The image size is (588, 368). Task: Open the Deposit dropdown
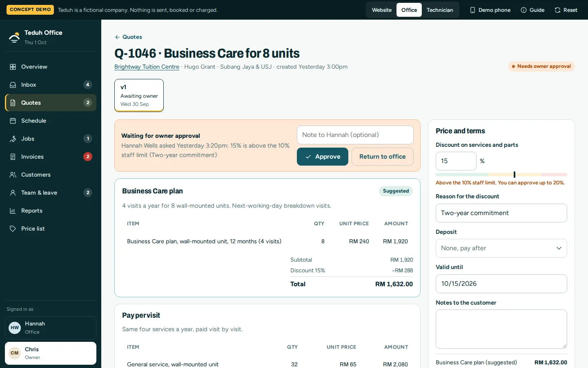pyautogui.click(x=501, y=248)
